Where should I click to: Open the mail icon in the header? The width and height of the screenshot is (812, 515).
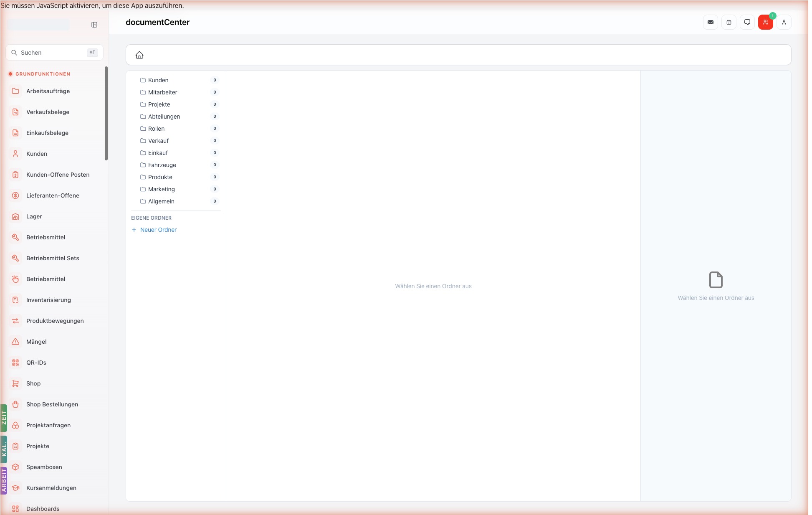pos(711,22)
